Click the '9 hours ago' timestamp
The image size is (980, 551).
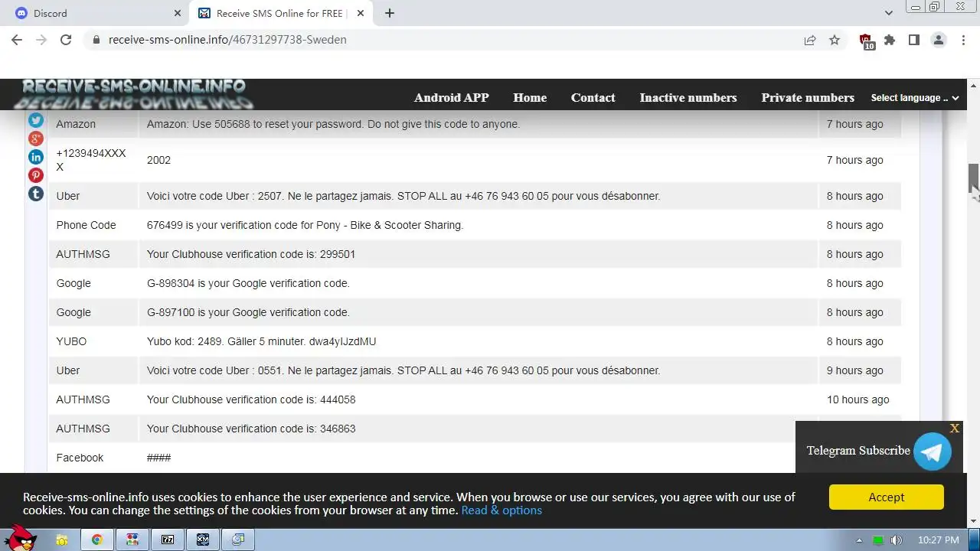coord(854,370)
